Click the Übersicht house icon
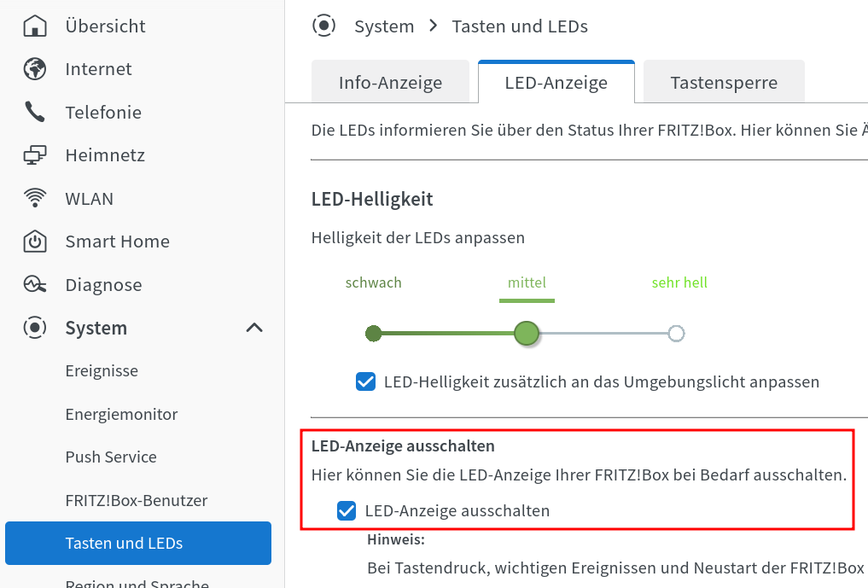 (35, 26)
